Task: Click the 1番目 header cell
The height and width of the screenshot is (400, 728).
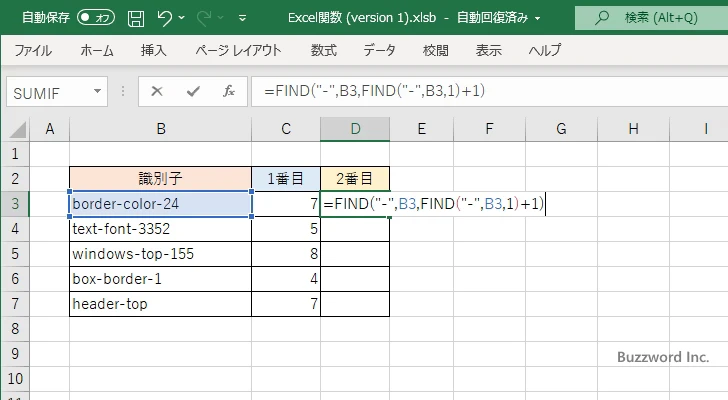Action: 286,179
